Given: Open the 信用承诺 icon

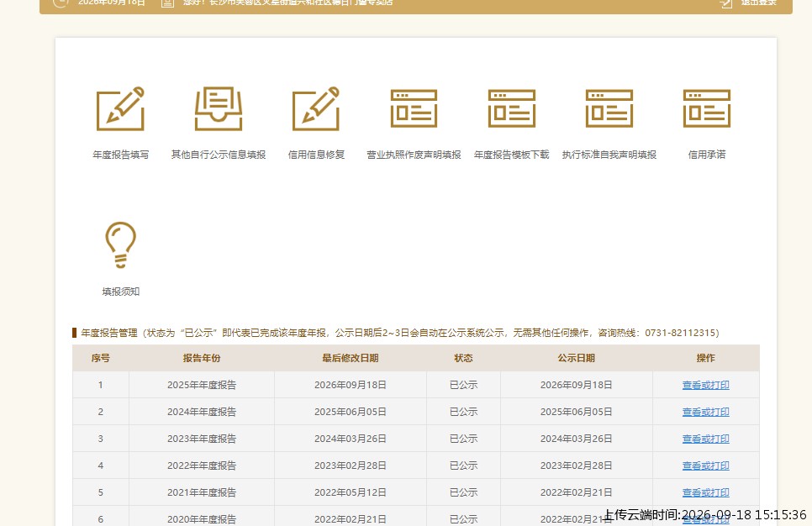Looking at the screenshot, I should pos(707,108).
